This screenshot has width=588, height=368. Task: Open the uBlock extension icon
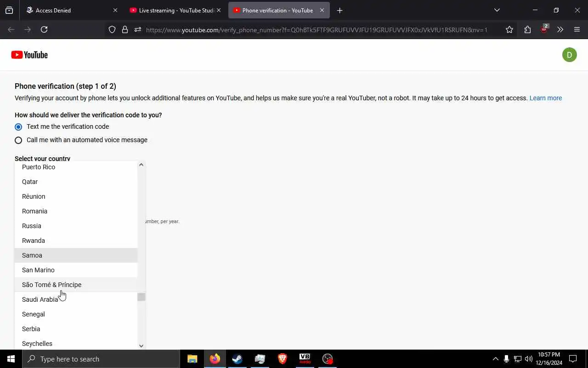544,29
